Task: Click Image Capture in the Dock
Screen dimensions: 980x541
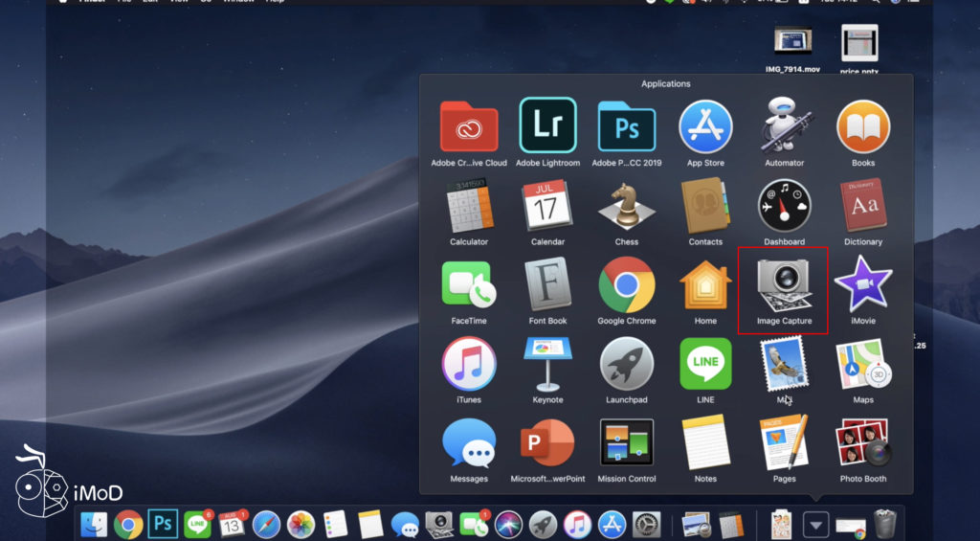Action: [x=438, y=524]
